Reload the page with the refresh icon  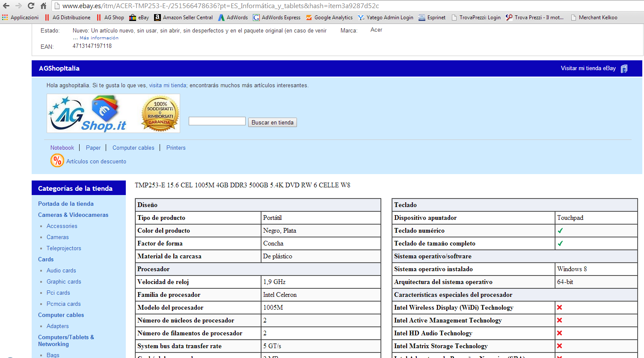[31, 6]
